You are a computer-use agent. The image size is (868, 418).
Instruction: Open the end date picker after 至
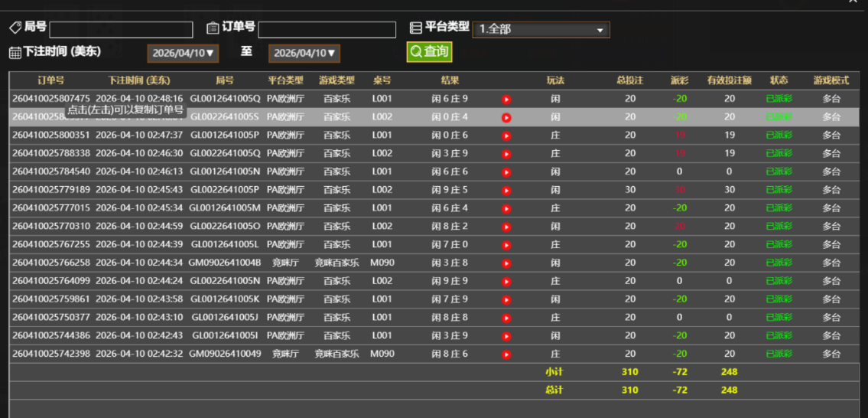tap(304, 54)
